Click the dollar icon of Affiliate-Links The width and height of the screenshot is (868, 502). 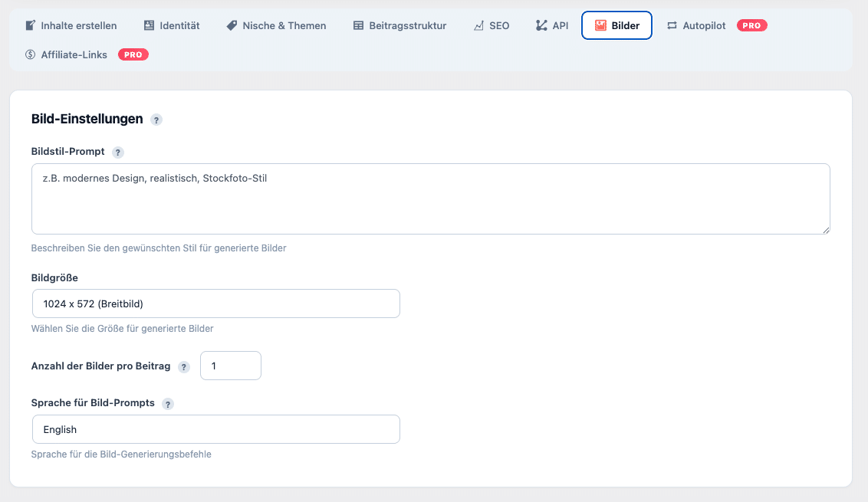pyautogui.click(x=31, y=54)
